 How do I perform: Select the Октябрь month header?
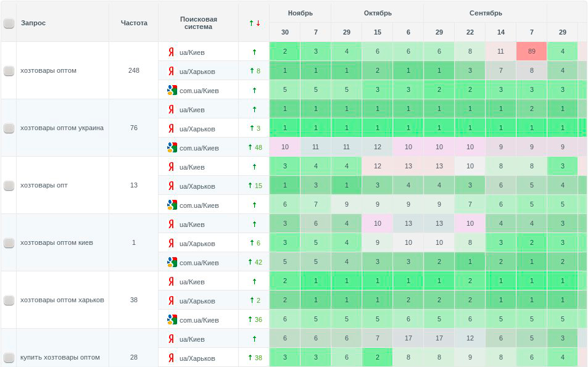pos(378,13)
